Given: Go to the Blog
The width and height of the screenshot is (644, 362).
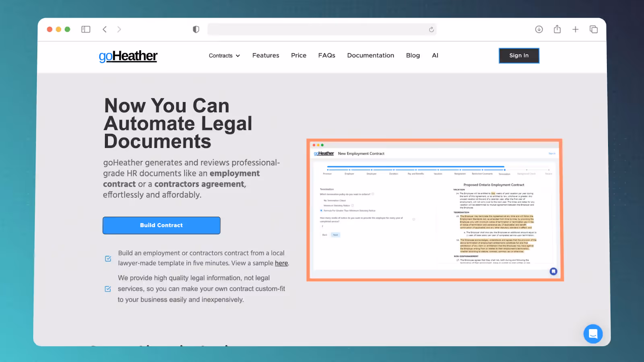Looking at the screenshot, I should tap(413, 56).
